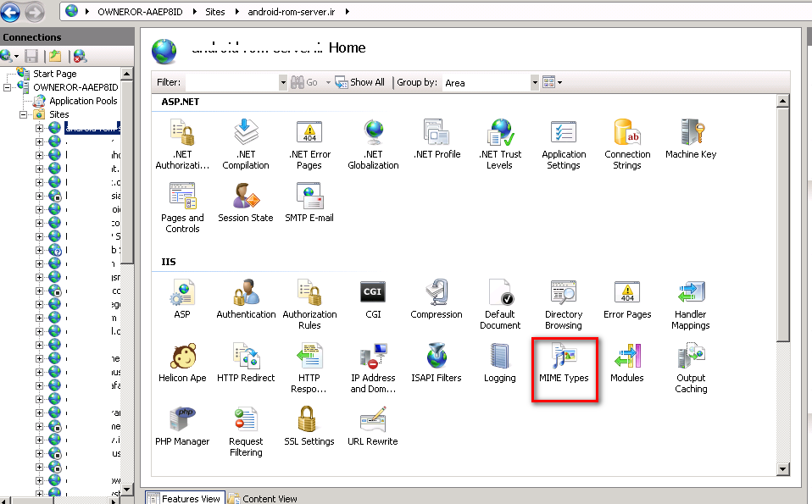The height and width of the screenshot is (504, 812).
Task: Switch to the Content View tab
Action: pyautogui.click(x=263, y=498)
